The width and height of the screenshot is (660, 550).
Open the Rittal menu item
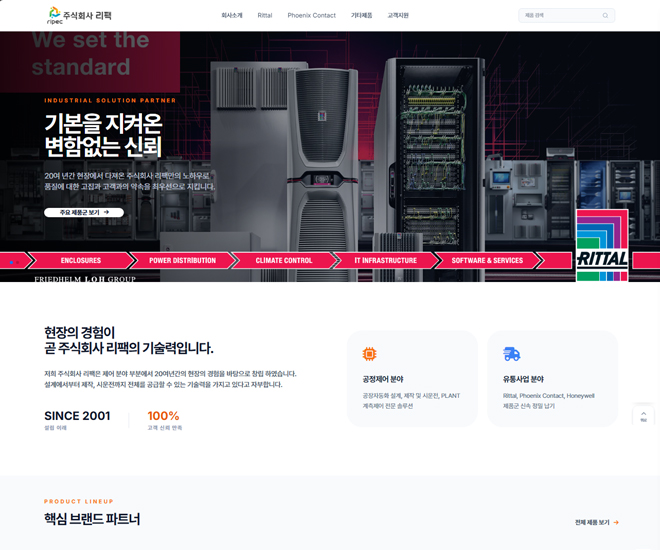pyautogui.click(x=265, y=16)
